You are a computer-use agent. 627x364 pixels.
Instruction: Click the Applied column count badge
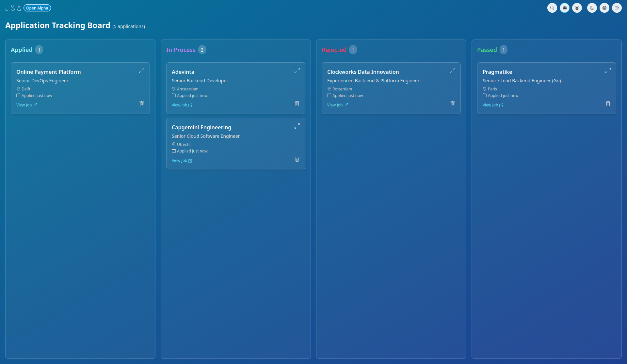(39, 50)
